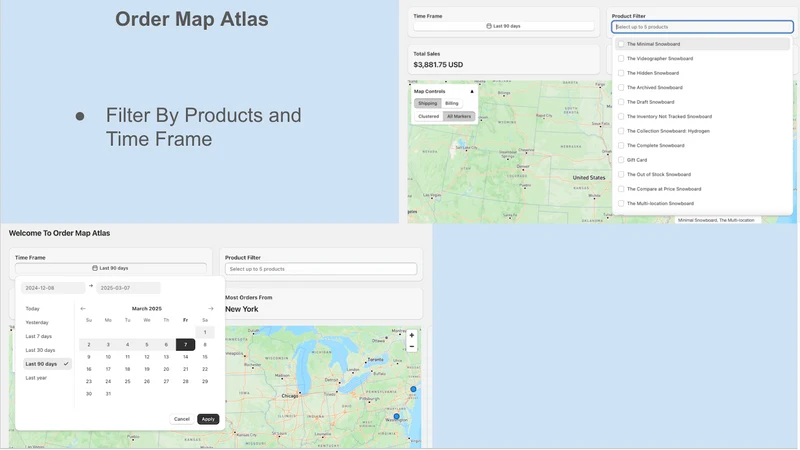This screenshot has height=450, width=800.
Task: Zoom in on the lower map
Action: click(x=412, y=336)
